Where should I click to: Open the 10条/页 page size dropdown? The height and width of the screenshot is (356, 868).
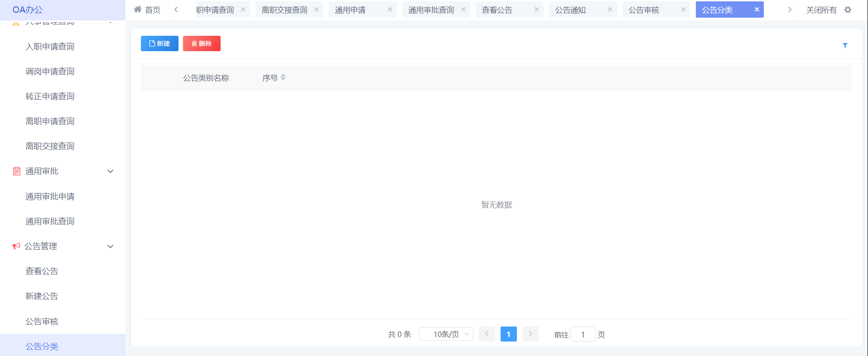click(446, 334)
